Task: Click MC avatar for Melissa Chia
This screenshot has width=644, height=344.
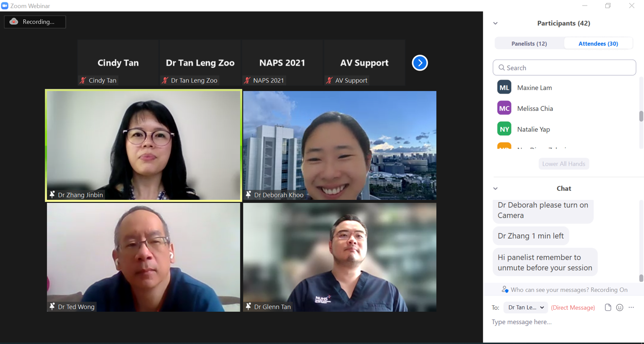Action: (504, 108)
